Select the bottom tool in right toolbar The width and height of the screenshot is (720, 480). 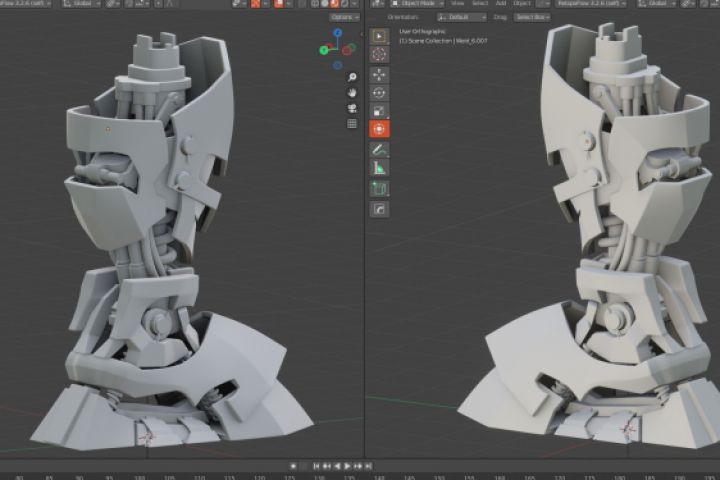(379, 209)
